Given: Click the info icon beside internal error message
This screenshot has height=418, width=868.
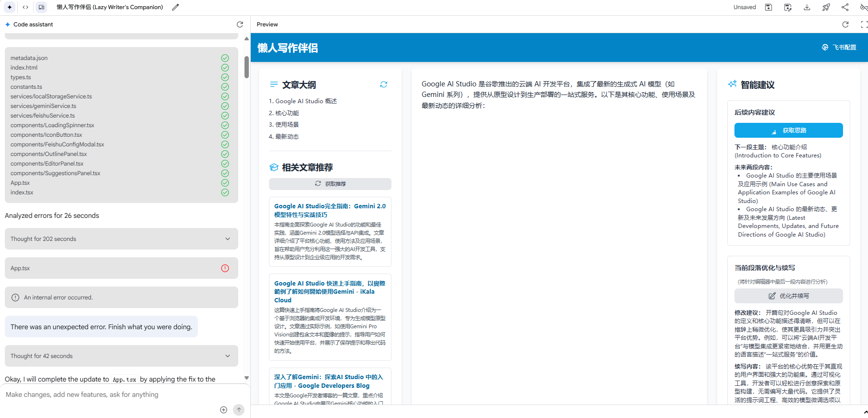Looking at the screenshot, I should 15,298.
